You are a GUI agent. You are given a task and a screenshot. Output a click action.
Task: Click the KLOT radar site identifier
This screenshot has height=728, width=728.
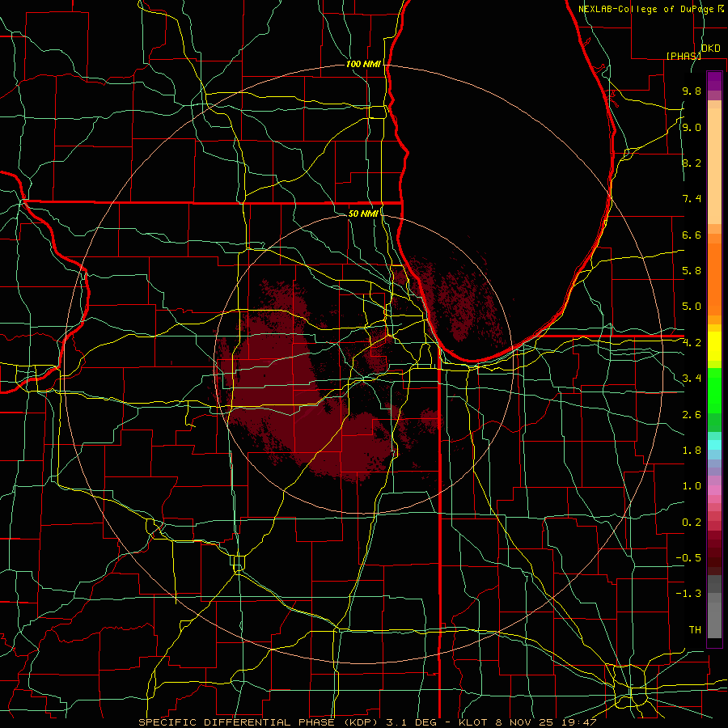[473, 722]
